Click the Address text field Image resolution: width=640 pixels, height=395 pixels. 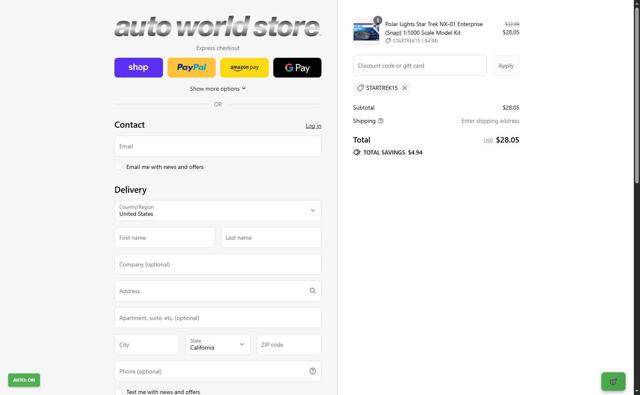tap(218, 291)
